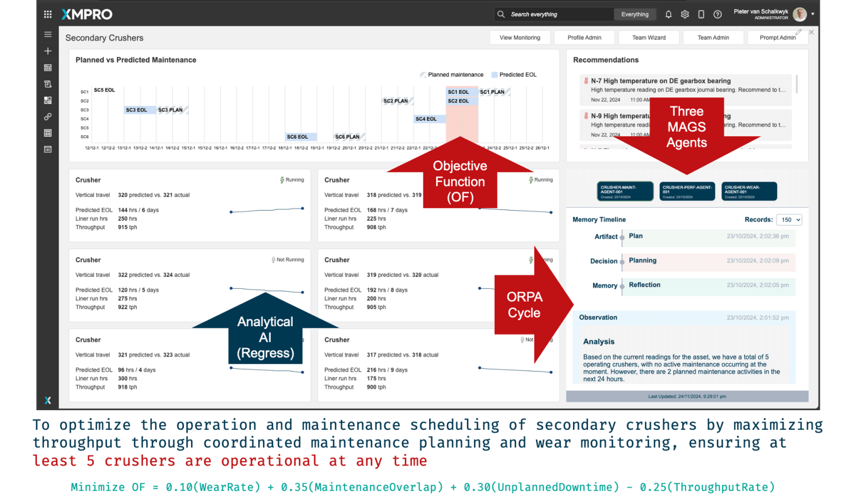Viewport: 856px width, 504px height.
Task: Select the CRUSHER-WEAR-AGENT-001 agent tab
Action: point(749,191)
